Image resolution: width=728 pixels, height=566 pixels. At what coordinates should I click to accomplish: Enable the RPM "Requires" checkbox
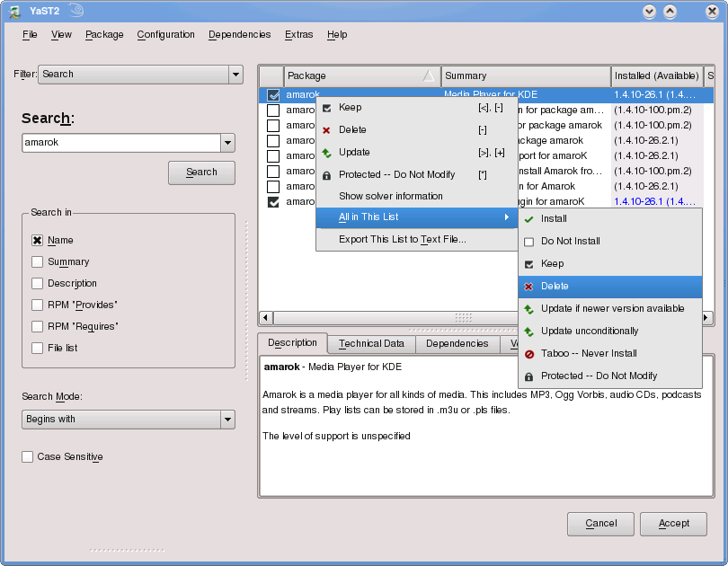click(37, 327)
